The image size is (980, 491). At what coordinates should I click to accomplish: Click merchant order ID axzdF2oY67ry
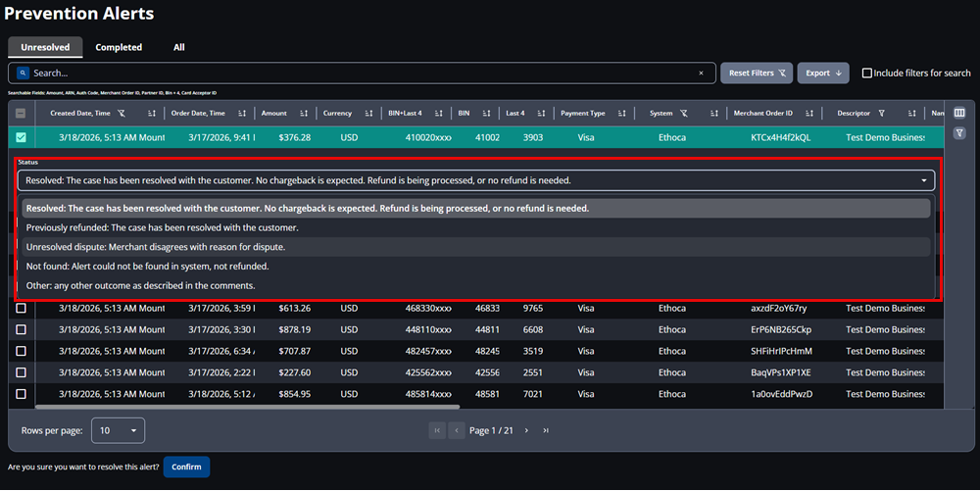779,308
